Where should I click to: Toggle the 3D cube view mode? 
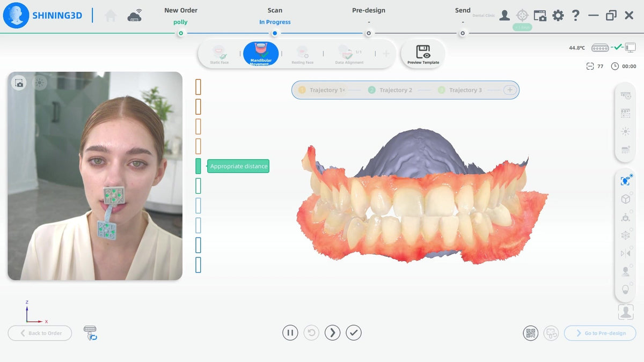click(x=625, y=200)
